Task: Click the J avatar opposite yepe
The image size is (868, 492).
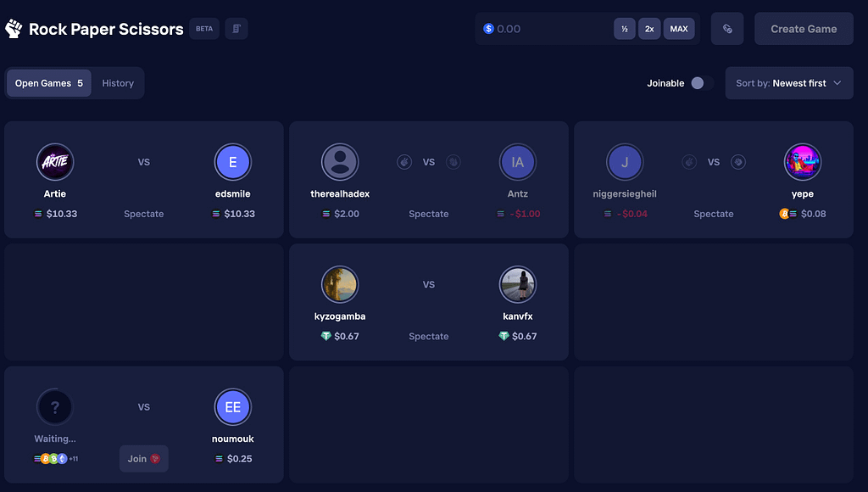Action: tap(625, 162)
